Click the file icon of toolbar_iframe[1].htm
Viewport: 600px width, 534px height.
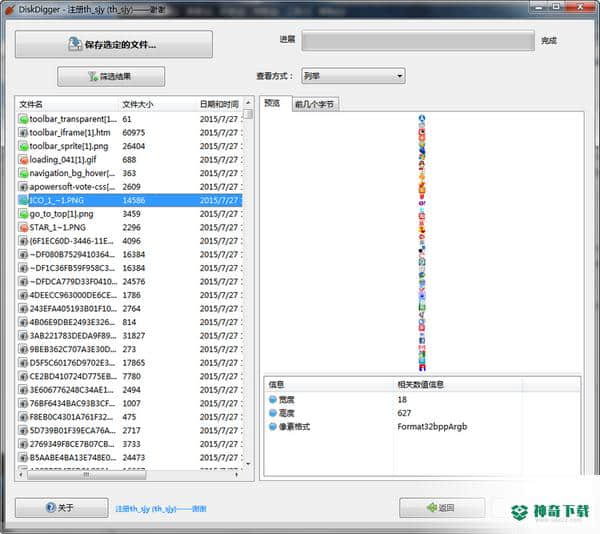(x=23, y=133)
